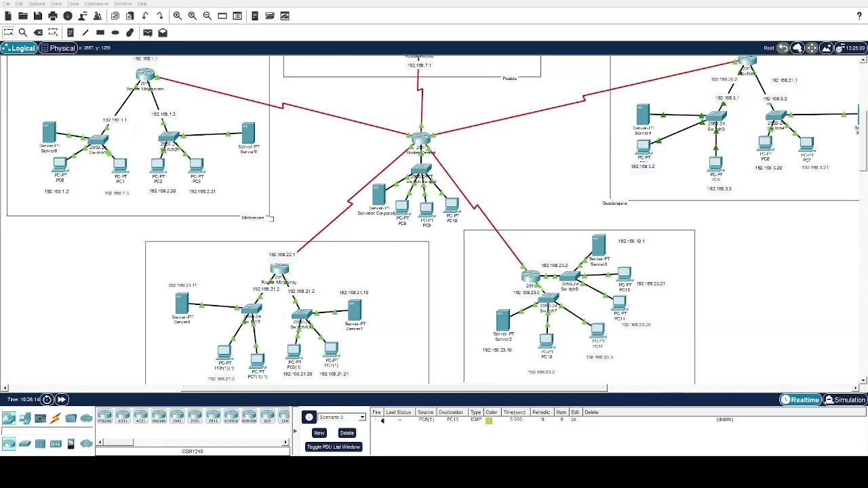Zoom in on the workspace
This screenshot has width=868, height=488.
[178, 16]
